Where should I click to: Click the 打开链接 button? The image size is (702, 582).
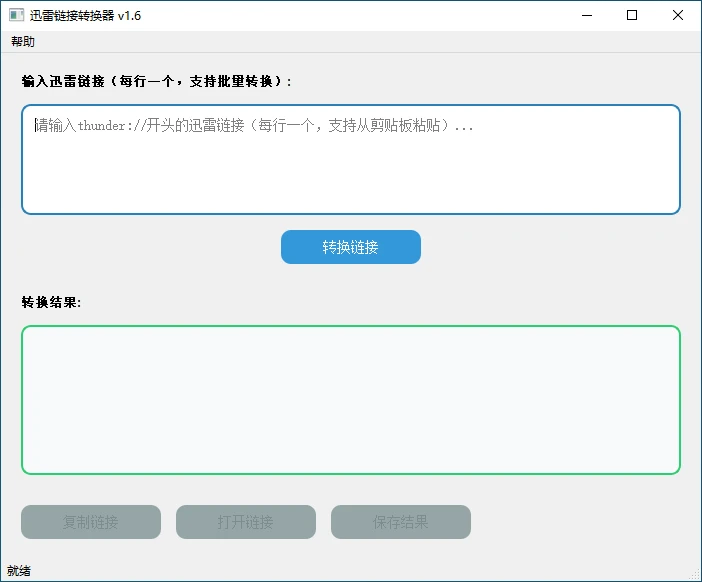pos(246,522)
